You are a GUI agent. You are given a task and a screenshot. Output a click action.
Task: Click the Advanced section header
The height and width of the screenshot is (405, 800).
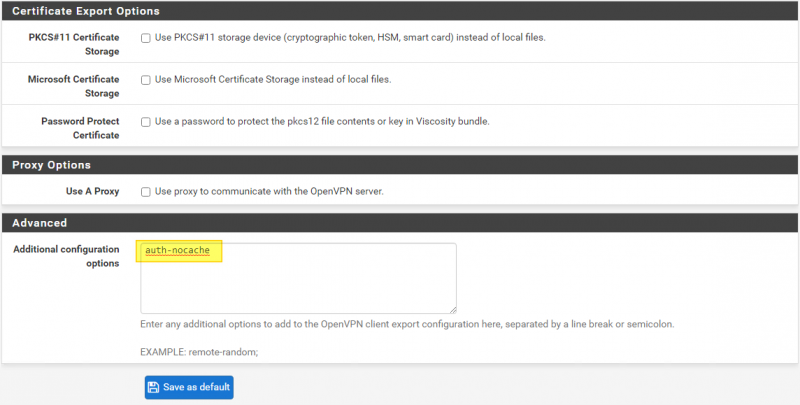(x=40, y=223)
